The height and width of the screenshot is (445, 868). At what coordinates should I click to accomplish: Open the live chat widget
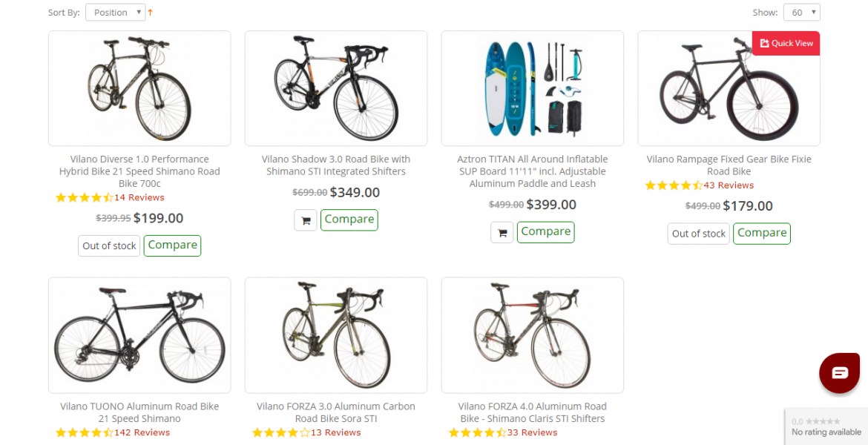click(x=839, y=372)
